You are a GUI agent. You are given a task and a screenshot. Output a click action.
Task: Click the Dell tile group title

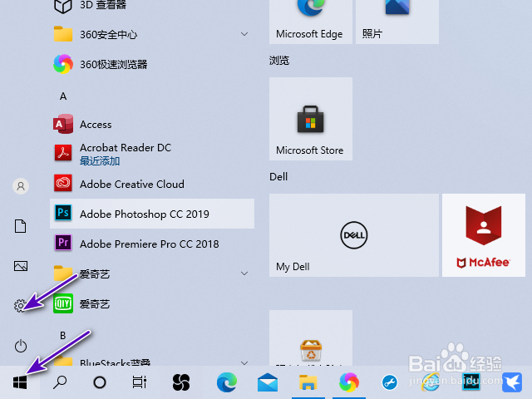(278, 177)
